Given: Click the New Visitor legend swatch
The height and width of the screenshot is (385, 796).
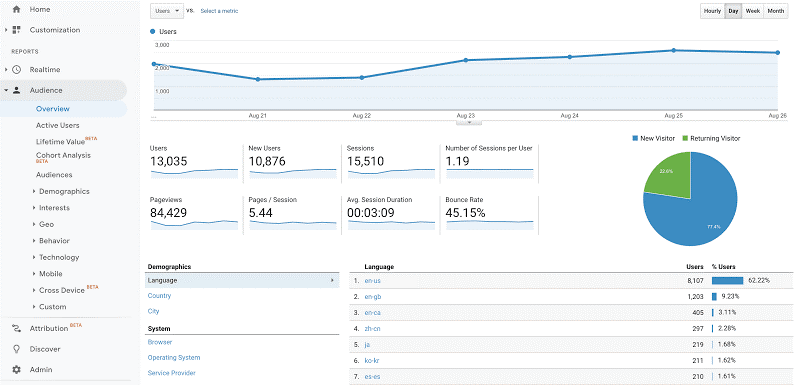Looking at the screenshot, I should pos(635,138).
